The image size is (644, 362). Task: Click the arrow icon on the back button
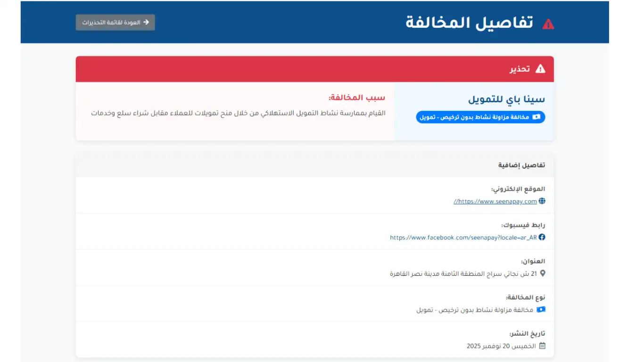click(x=146, y=22)
